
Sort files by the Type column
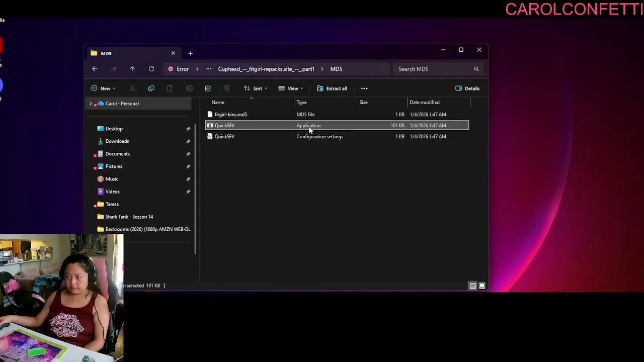click(x=301, y=103)
